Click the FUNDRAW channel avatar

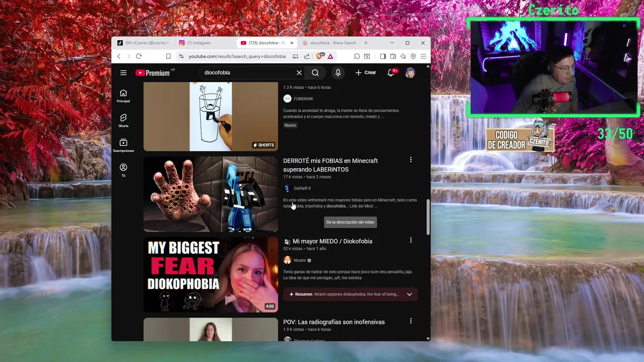point(287,99)
